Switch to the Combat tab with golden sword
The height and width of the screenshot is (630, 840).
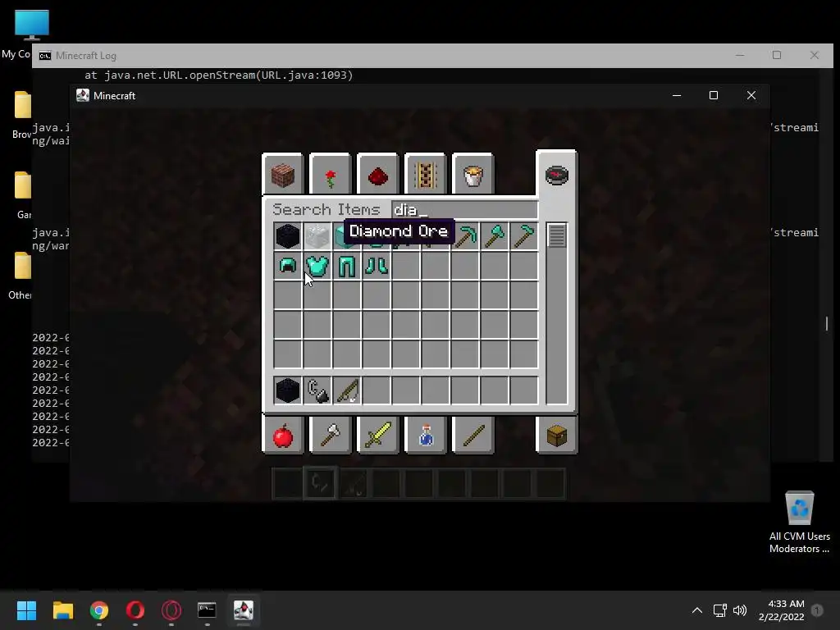pyautogui.click(x=377, y=435)
